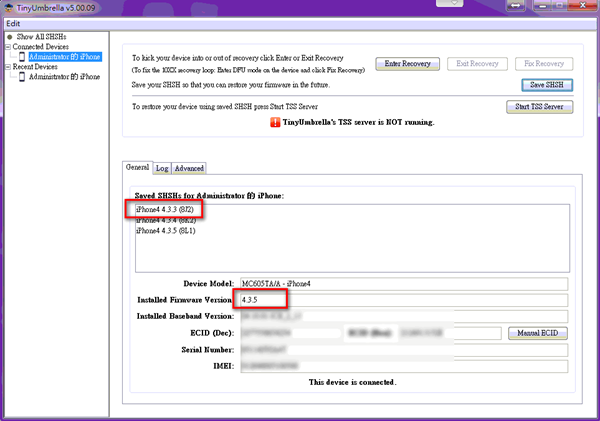Image resolution: width=600 pixels, height=421 pixels.
Task: Select the iPhone4 4.3.3 (8J2) saved SHSH
Action: pyautogui.click(x=165, y=209)
